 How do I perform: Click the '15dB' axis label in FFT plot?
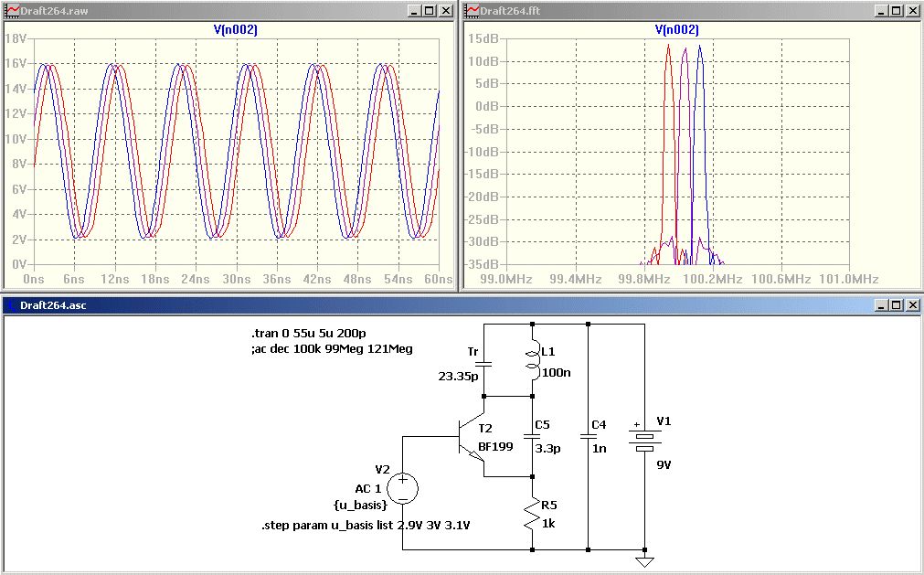click(x=483, y=38)
